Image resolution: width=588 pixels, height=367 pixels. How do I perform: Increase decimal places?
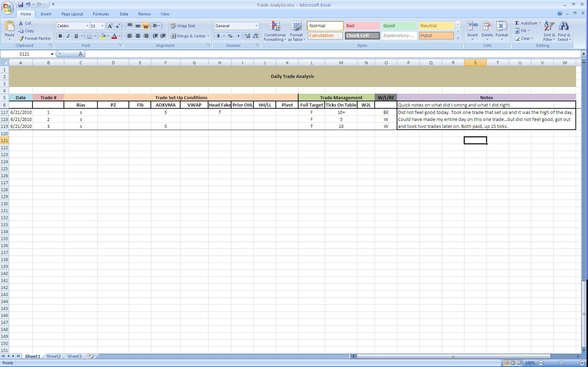pos(248,36)
